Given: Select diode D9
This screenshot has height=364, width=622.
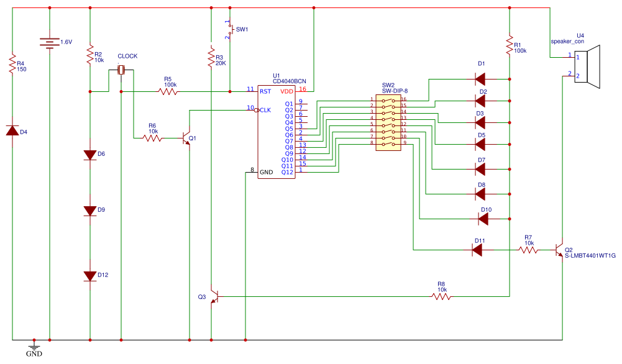Looking at the screenshot, I should coord(90,211).
